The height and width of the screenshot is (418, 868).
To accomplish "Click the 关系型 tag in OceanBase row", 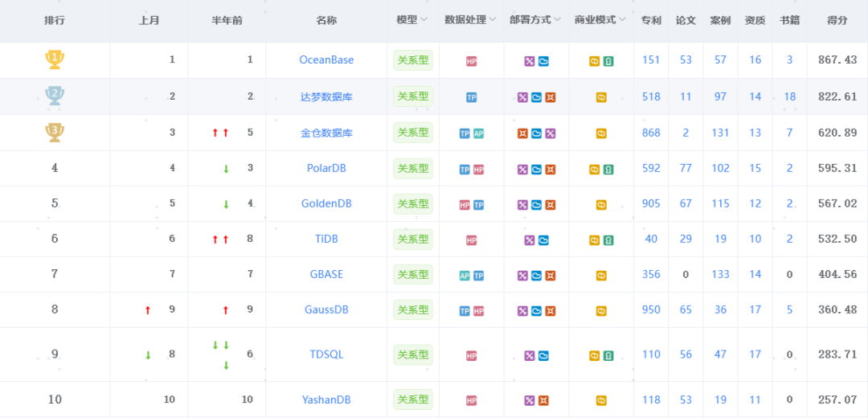I will [413, 60].
